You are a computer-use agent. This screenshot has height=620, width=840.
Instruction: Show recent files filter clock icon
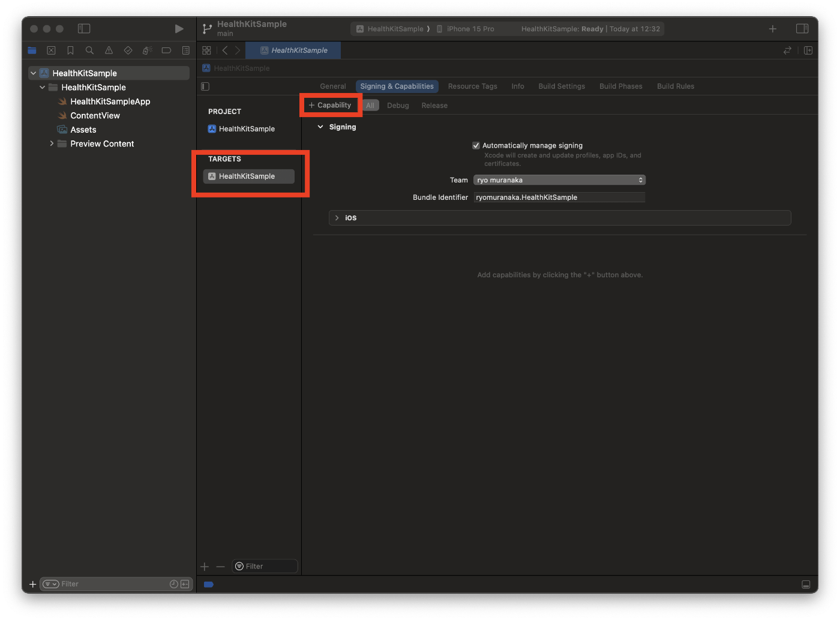173,584
